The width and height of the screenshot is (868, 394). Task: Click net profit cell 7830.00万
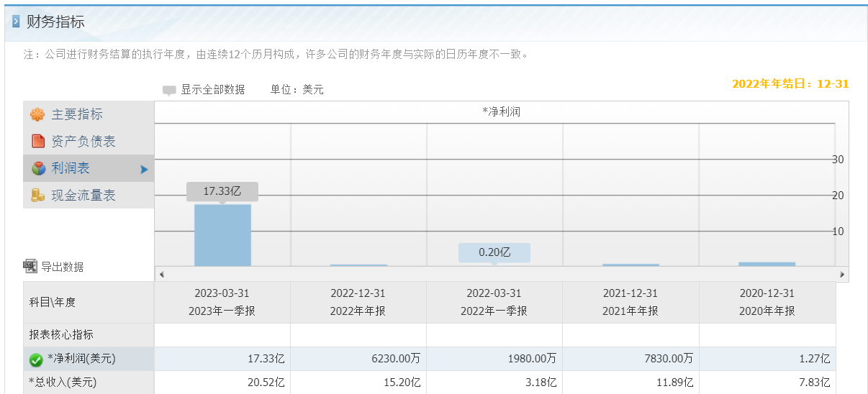point(630,359)
